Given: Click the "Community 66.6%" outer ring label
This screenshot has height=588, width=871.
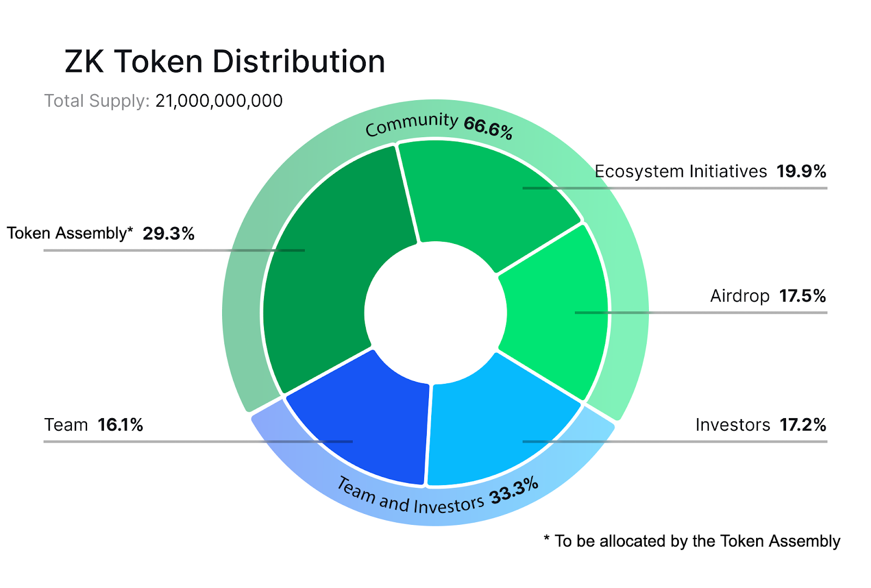Looking at the screenshot, I should point(438,125).
